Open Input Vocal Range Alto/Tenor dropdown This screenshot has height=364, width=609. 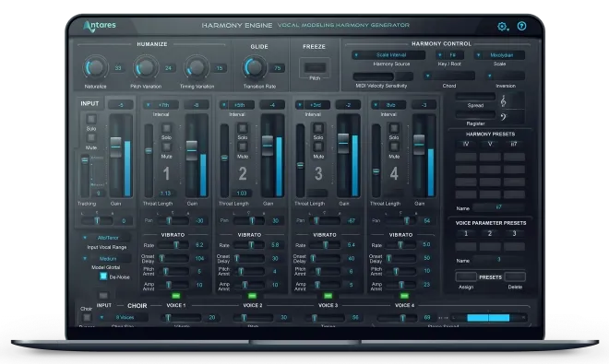(106, 238)
